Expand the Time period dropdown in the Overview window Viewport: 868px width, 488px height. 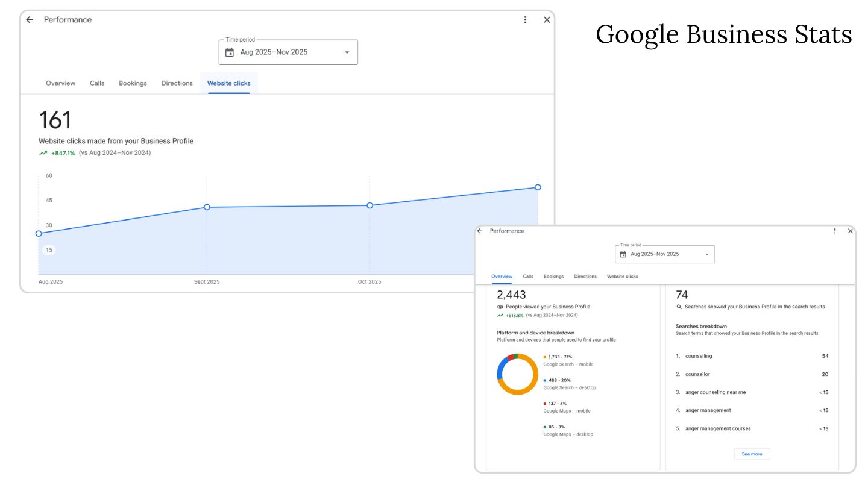pyautogui.click(x=706, y=254)
